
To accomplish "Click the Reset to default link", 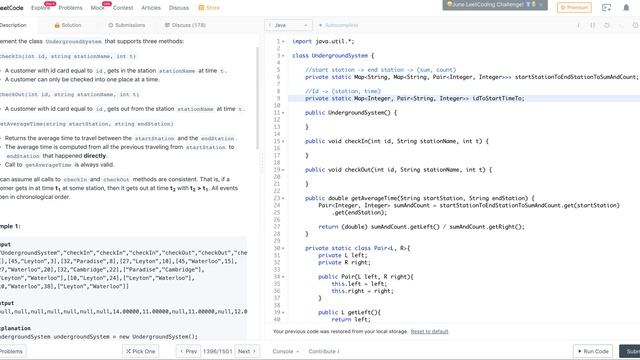I will pyautogui.click(x=429, y=332).
